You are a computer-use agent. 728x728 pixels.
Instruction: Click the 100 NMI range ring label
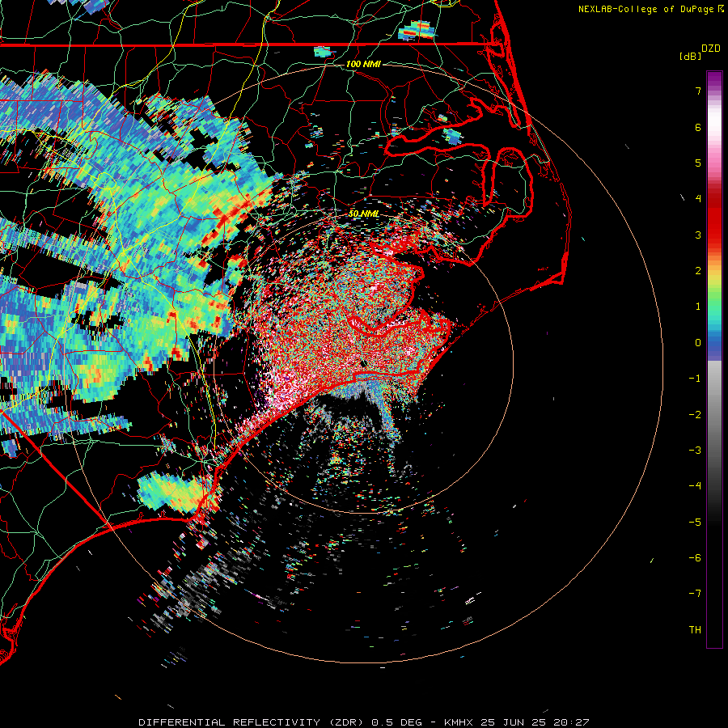tap(363, 64)
